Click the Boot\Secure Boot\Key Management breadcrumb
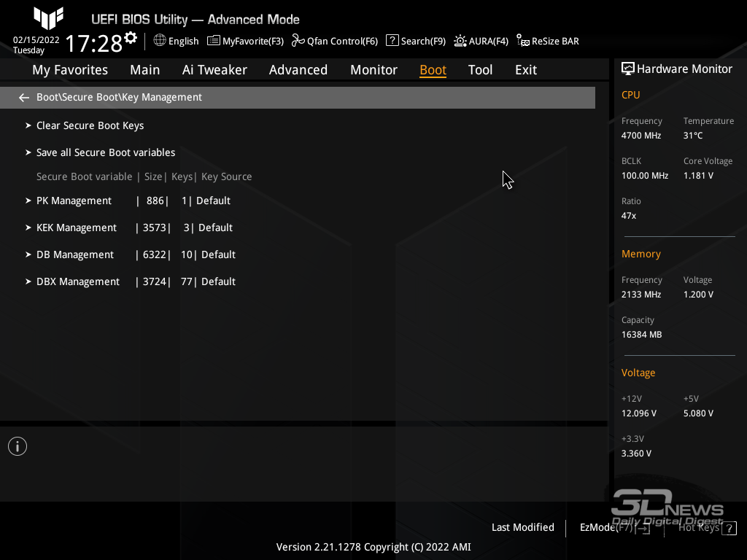747x560 pixels. pyautogui.click(x=119, y=97)
